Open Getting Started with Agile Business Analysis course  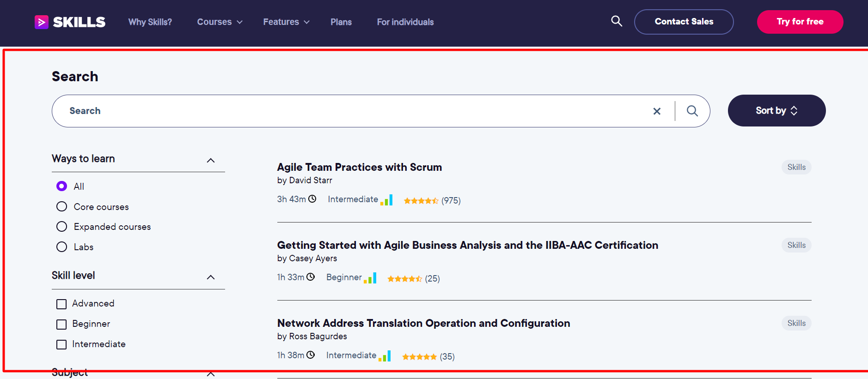click(x=468, y=245)
